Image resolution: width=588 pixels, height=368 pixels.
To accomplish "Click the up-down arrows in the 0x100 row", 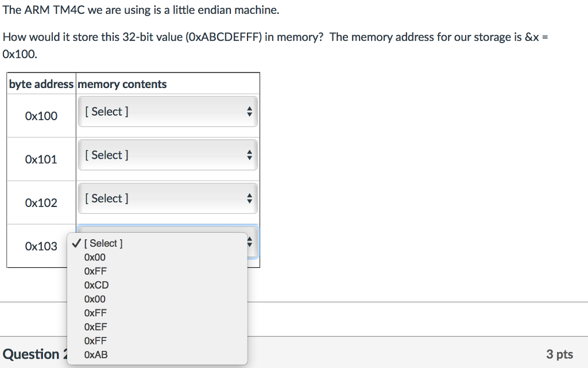I will tap(249, 112).
